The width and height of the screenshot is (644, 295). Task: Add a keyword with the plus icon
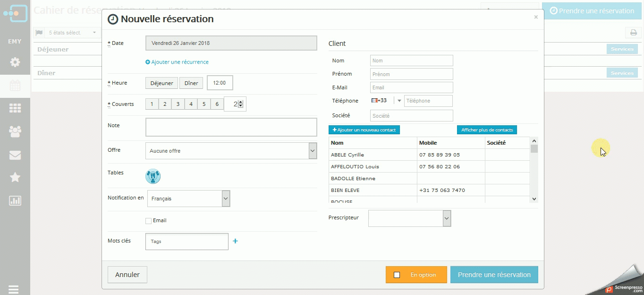(x=236, y=241)
